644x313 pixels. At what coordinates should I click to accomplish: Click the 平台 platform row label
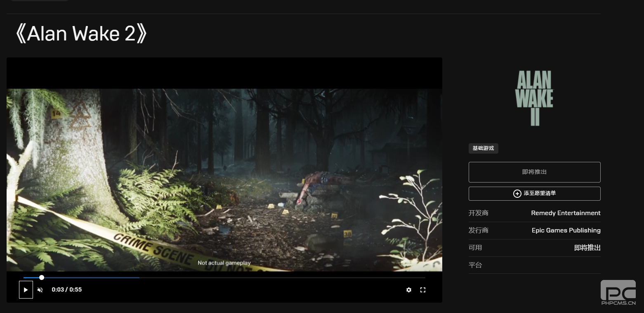point(475,265)
